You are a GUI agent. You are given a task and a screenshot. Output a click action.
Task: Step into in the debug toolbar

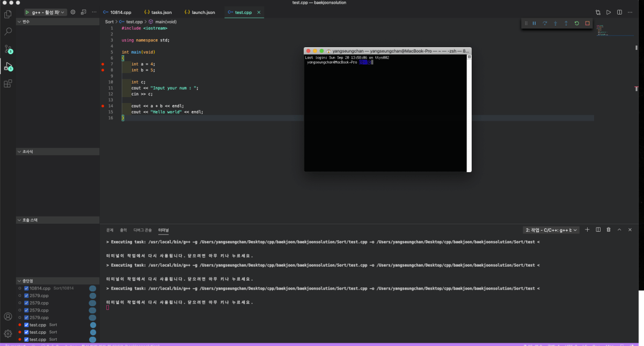[555, 23]
